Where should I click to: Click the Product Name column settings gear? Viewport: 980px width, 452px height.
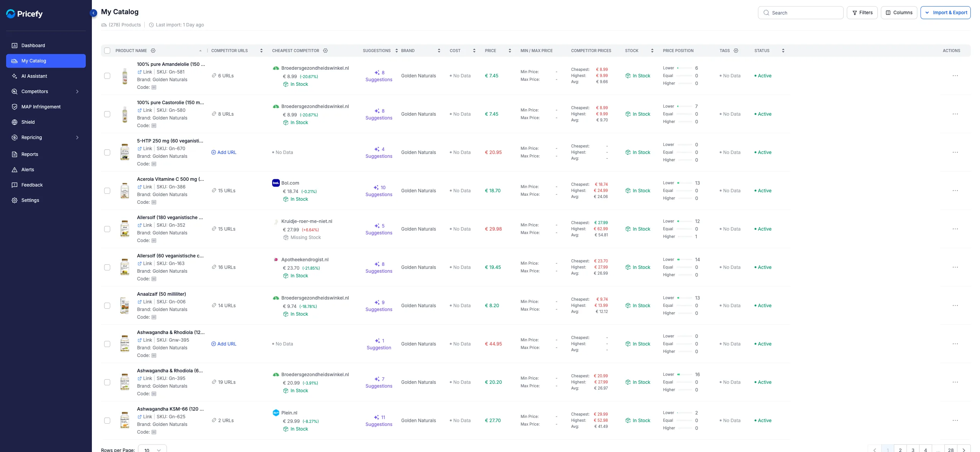click(x=153, y=51)
